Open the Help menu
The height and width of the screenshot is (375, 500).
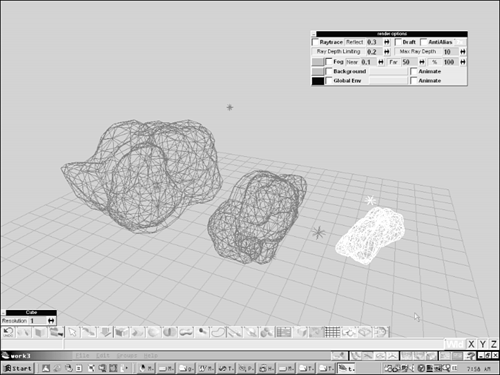(151, 356)
